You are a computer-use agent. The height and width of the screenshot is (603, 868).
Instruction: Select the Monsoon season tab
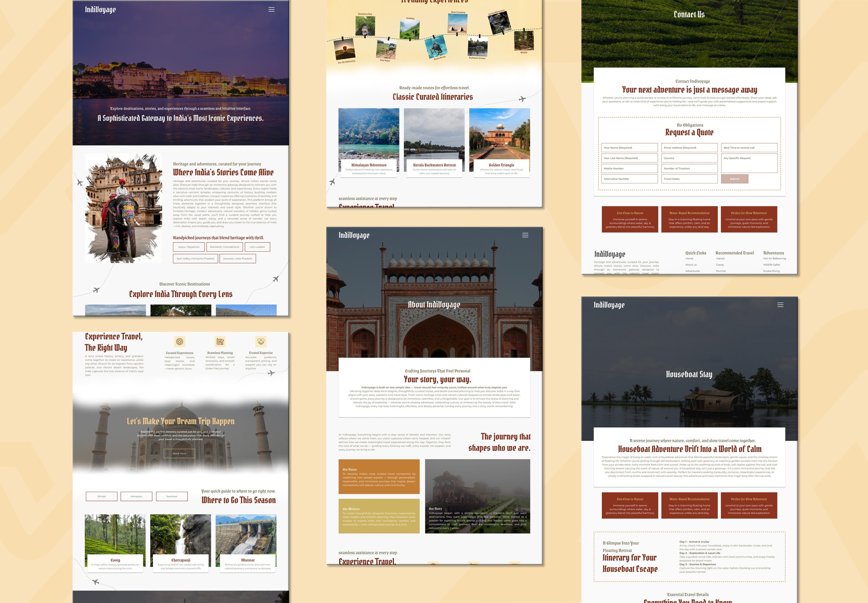pos(136,497)
